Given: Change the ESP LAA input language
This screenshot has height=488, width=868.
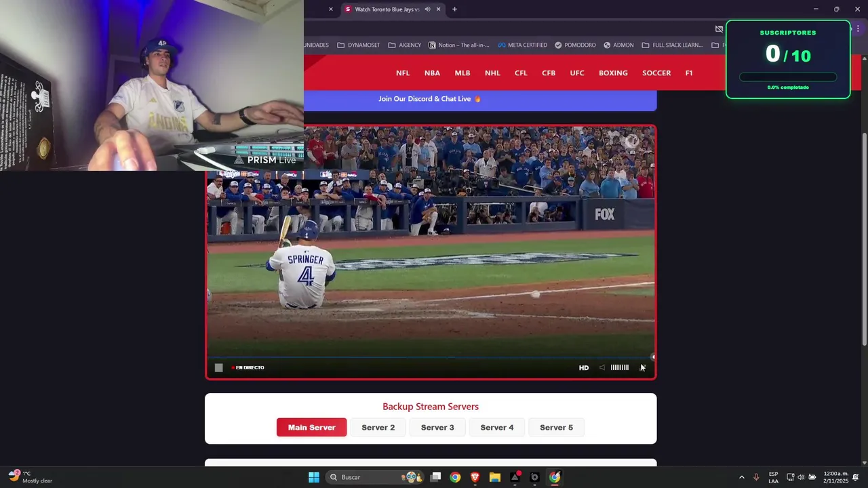Looking at the screenshot, I should (773, 477).
